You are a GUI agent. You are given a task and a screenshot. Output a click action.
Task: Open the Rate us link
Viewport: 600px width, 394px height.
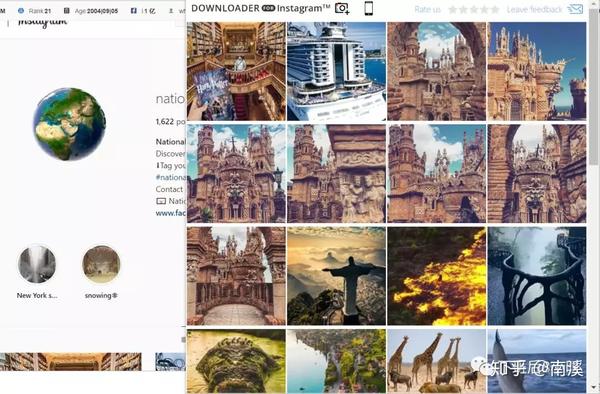(x=427, y=10)
